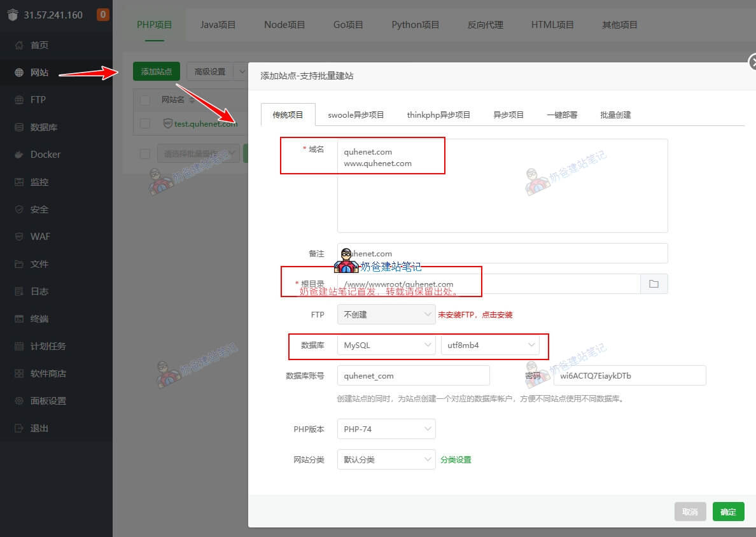Click the folder browse icon beside 根目录 path

(x=654, y=284)
